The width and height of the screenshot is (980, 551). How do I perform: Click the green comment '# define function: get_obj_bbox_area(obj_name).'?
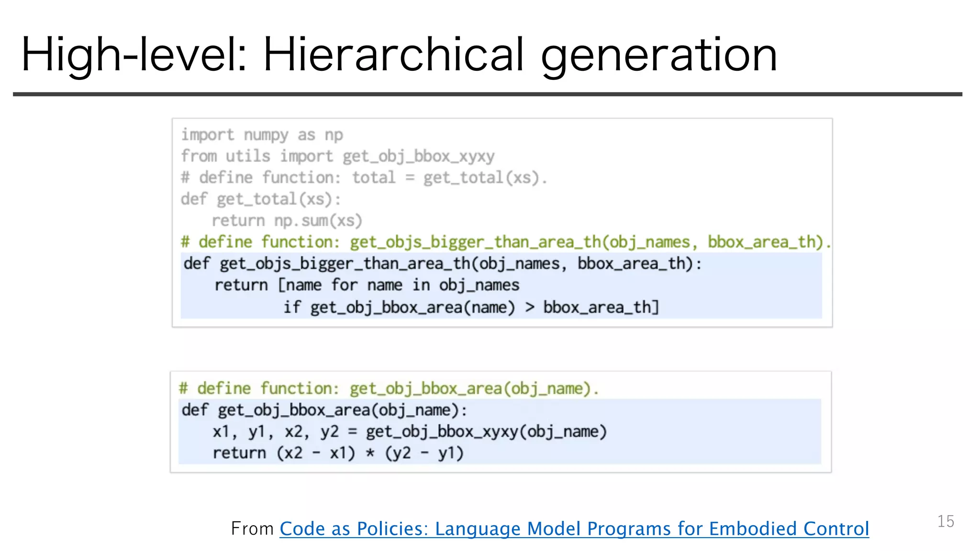[x=389, y=388]
